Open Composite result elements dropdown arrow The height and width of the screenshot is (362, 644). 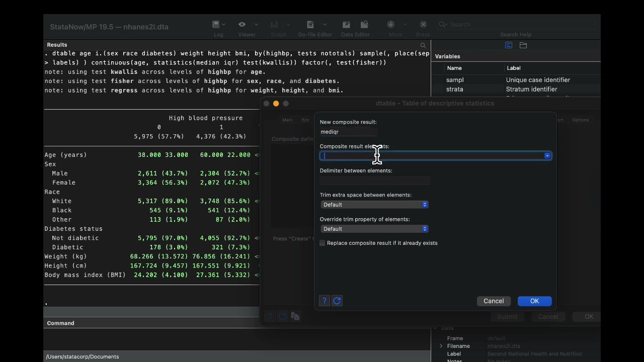click(x=547, y=156)
